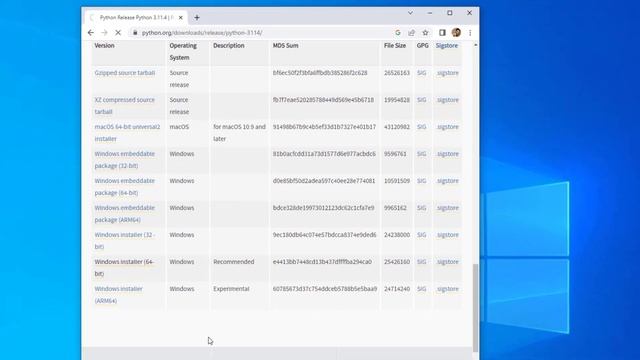The image size is (640, 360).
Task: Open Chrome three-dot menu
Action: point(470,33)
